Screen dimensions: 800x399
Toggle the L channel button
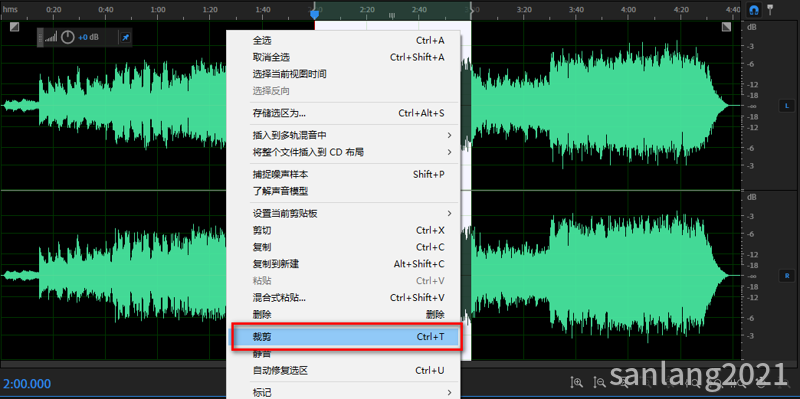[x=786, y=106]
